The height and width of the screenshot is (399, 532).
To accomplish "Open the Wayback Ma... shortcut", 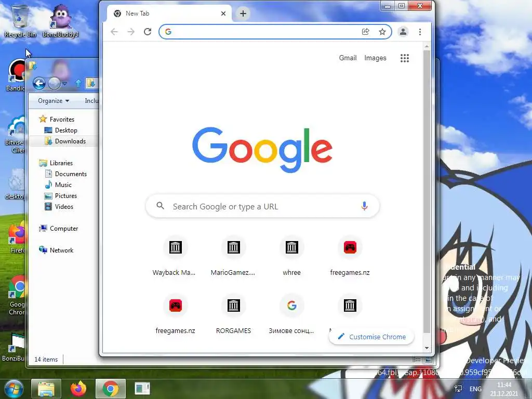I will [175, 257].
